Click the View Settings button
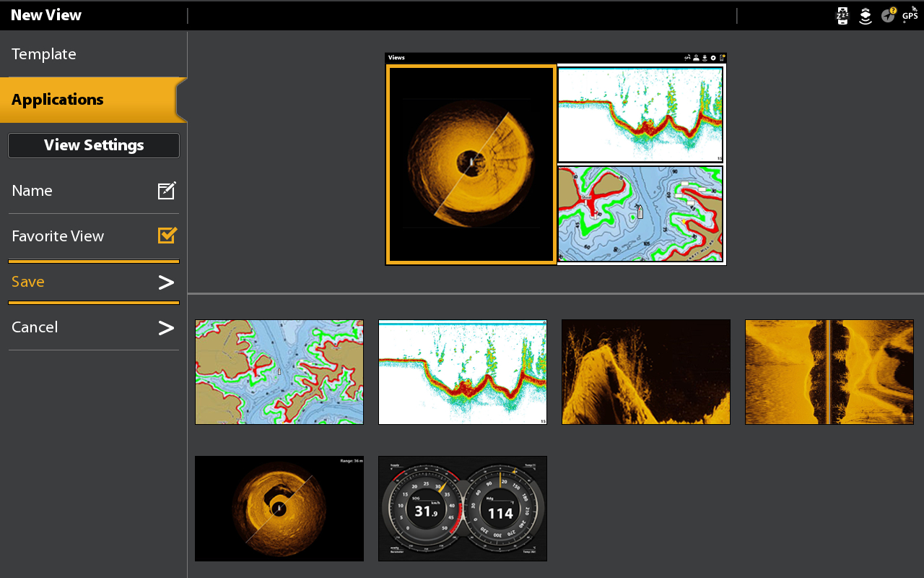This screenshot has width=924, height=578. (94, 145)
